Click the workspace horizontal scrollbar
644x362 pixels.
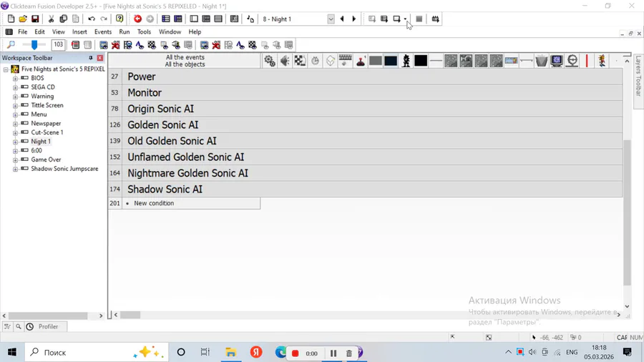point(48,315)
